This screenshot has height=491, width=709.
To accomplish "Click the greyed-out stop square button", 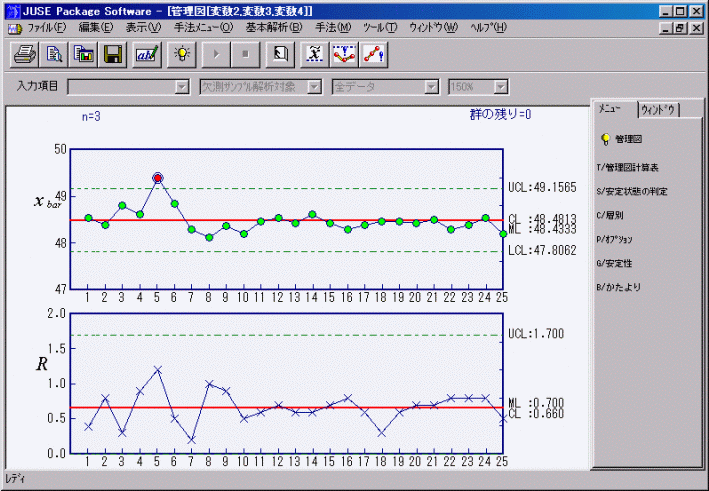I will [x=246, y=54].
